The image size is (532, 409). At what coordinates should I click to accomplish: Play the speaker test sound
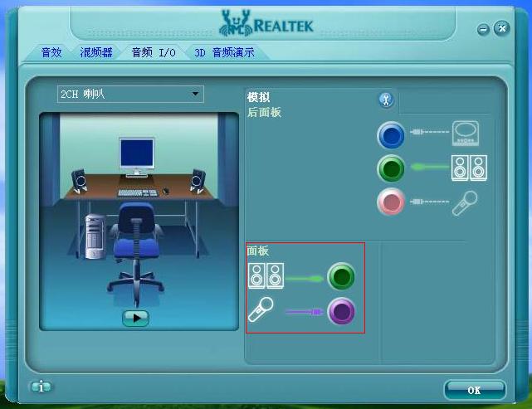click(135, 317)
